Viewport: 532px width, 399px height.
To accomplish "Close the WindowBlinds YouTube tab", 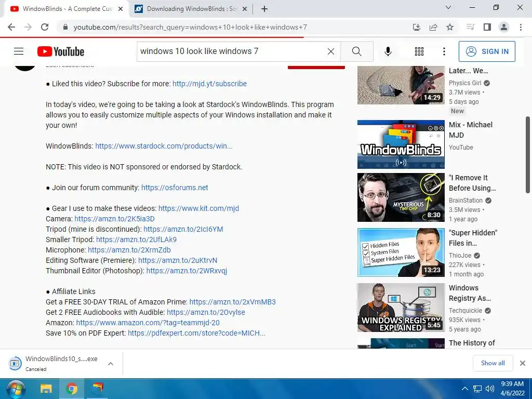I will click(121, 9).
